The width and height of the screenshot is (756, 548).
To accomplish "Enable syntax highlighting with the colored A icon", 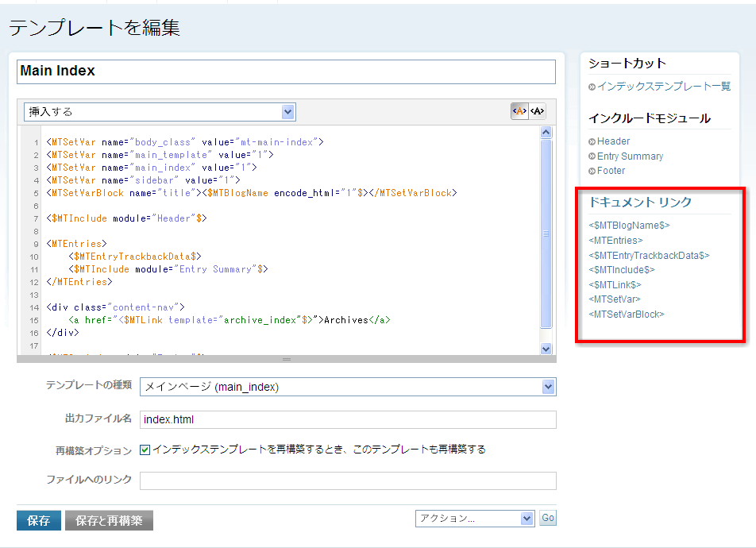I will (x=519, y=111).
